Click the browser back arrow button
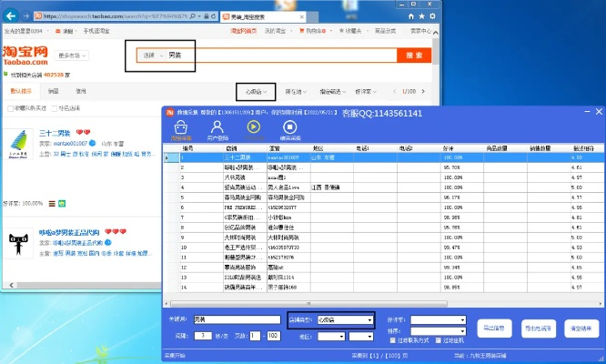Viewport: 606px width, 364px height. 10,16
